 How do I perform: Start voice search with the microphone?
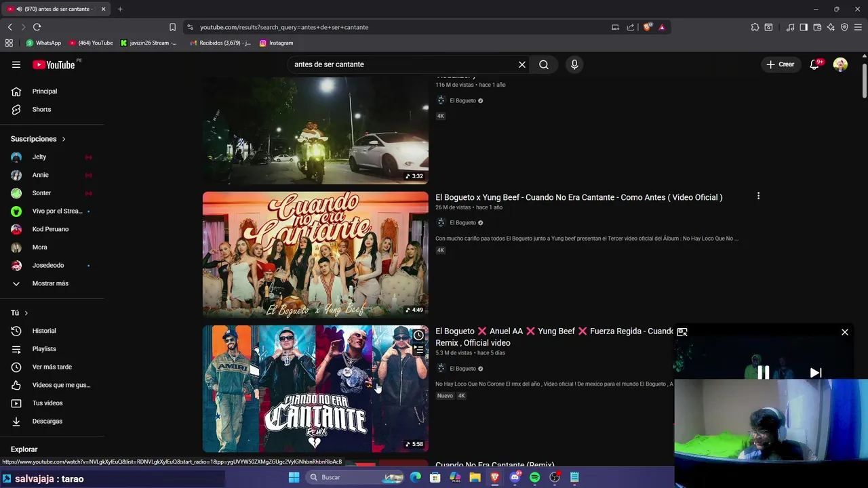(x=574, y=64)
